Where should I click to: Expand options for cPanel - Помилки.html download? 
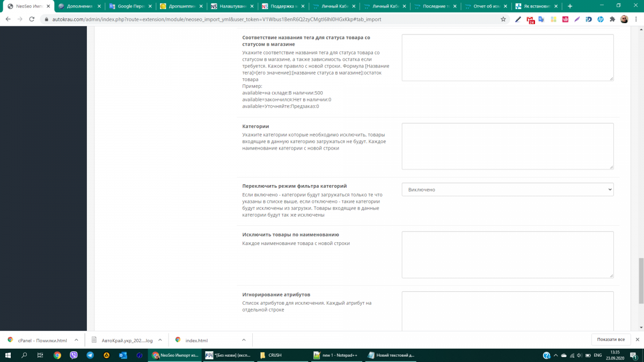point(76,340)
